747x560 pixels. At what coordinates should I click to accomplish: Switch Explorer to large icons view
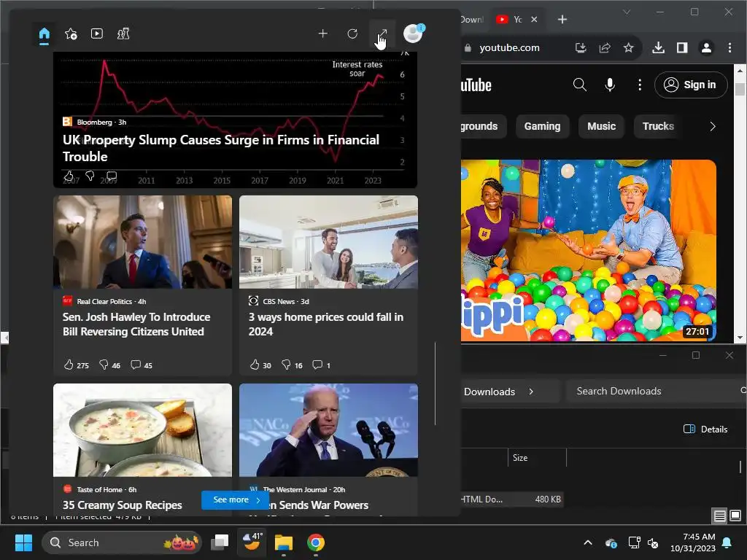click(735, 516)
